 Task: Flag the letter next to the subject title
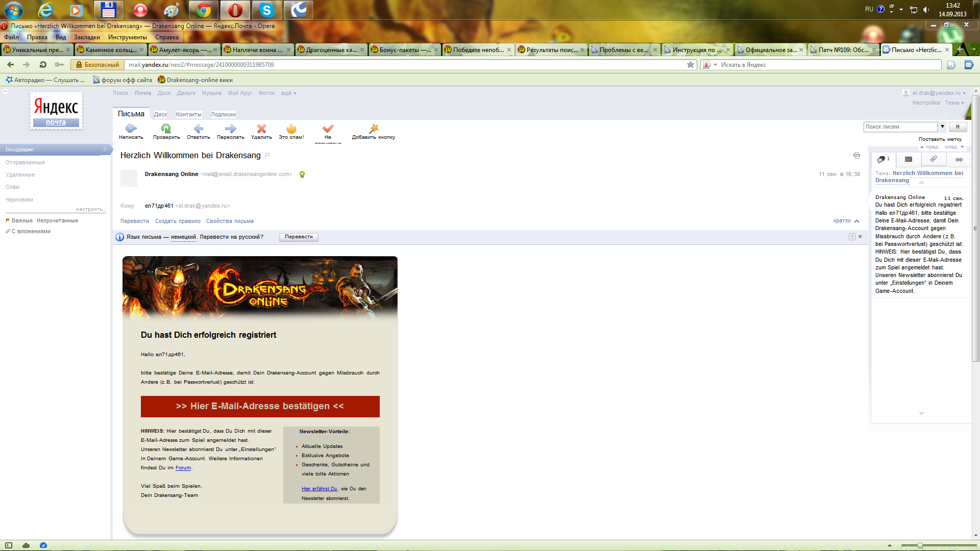coord(267,155)
